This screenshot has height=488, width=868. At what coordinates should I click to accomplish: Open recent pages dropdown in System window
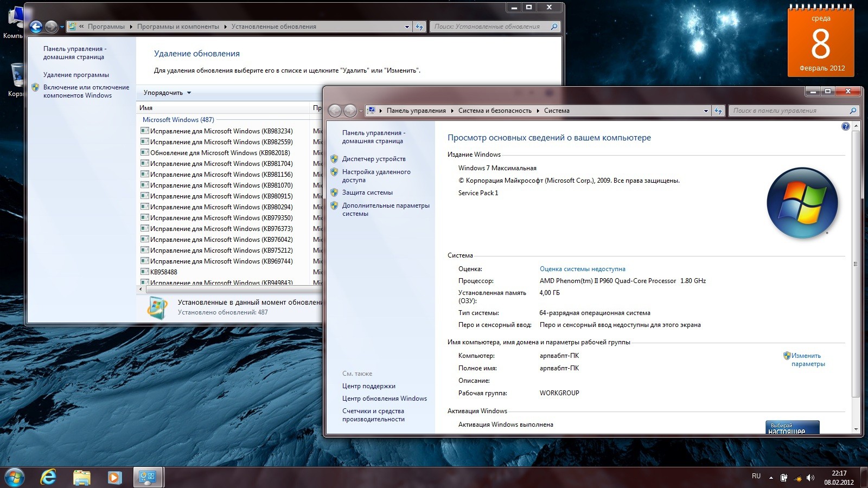[x=361, y=111]
